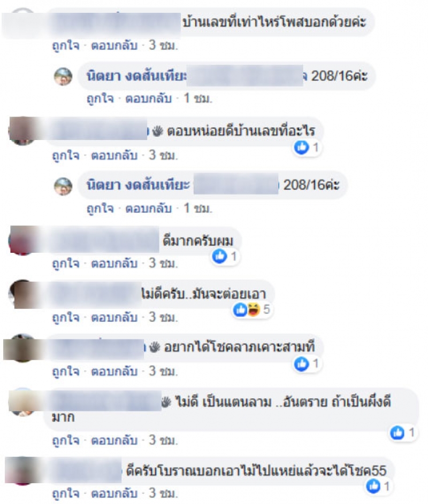Click like reaction on ไม่ดี เป็นแตนลาม comment

[397, 432]
